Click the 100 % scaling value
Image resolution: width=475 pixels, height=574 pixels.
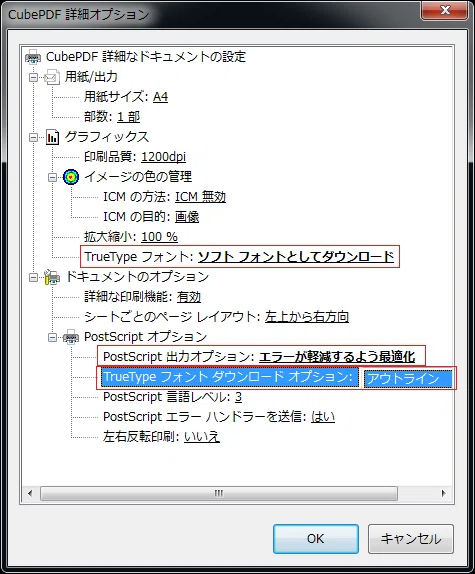[160, 237]
